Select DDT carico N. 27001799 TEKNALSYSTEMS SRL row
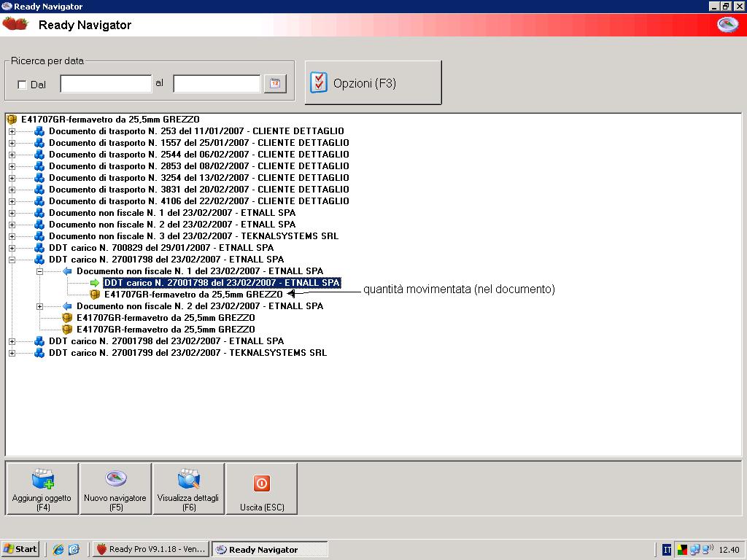 187,353
